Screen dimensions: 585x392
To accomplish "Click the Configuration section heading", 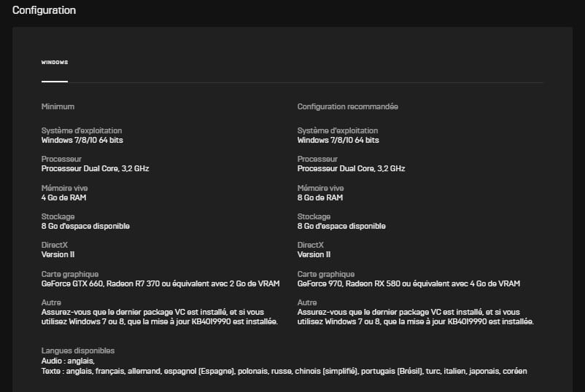I will (44, 10).
